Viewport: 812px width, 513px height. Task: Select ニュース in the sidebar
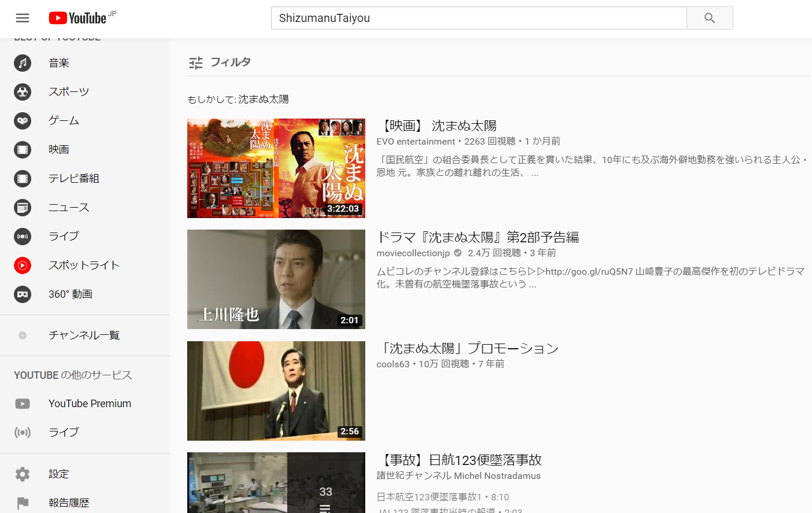coord(69,208)
